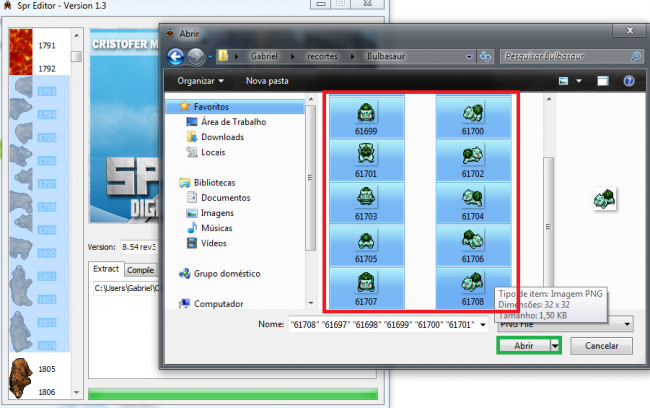This screenshot has height=408, width=650.
Task: Select the 61705 sprite file
Action: (366, 245)
